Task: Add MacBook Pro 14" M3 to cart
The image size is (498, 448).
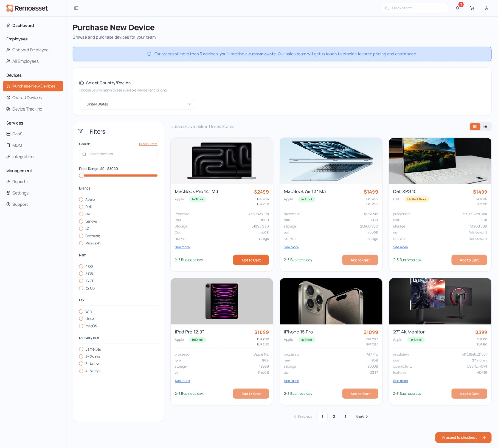Action: click(x=251, y=260)
